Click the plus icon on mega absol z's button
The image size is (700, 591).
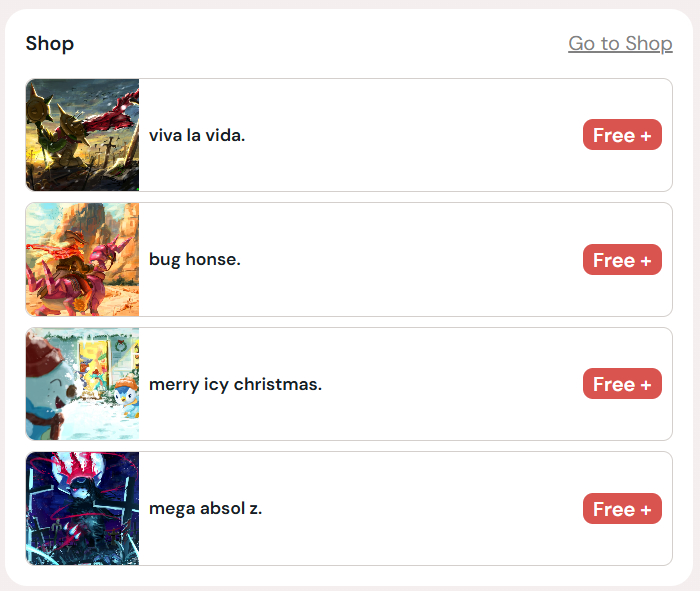(646, 510)
